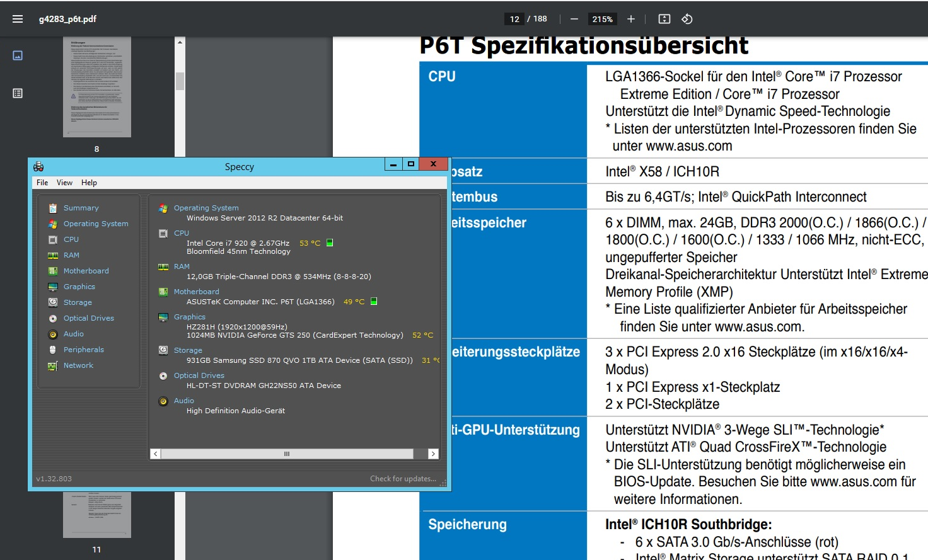Select Motherboard in Speccy sidebar

[x=86, y=271]
